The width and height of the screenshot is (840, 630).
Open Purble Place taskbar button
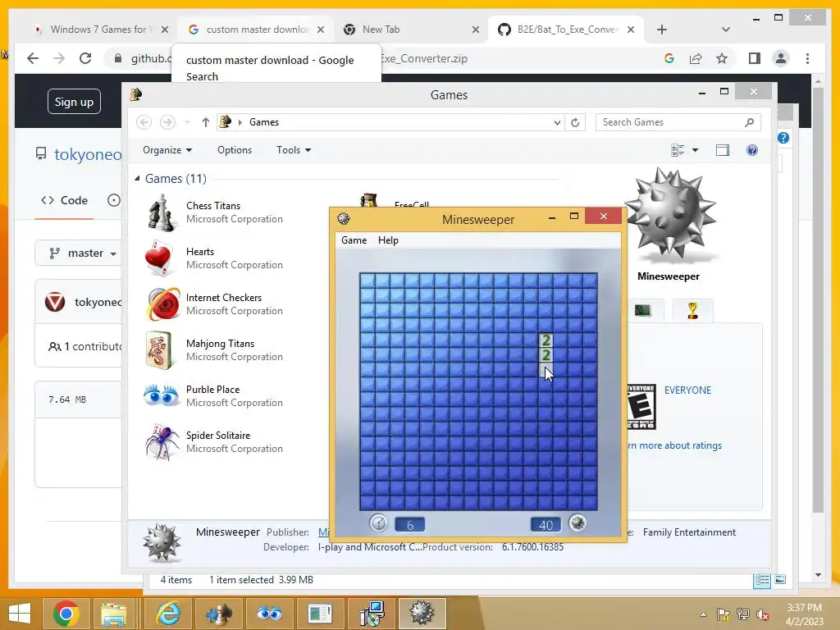tap(269, 614)
